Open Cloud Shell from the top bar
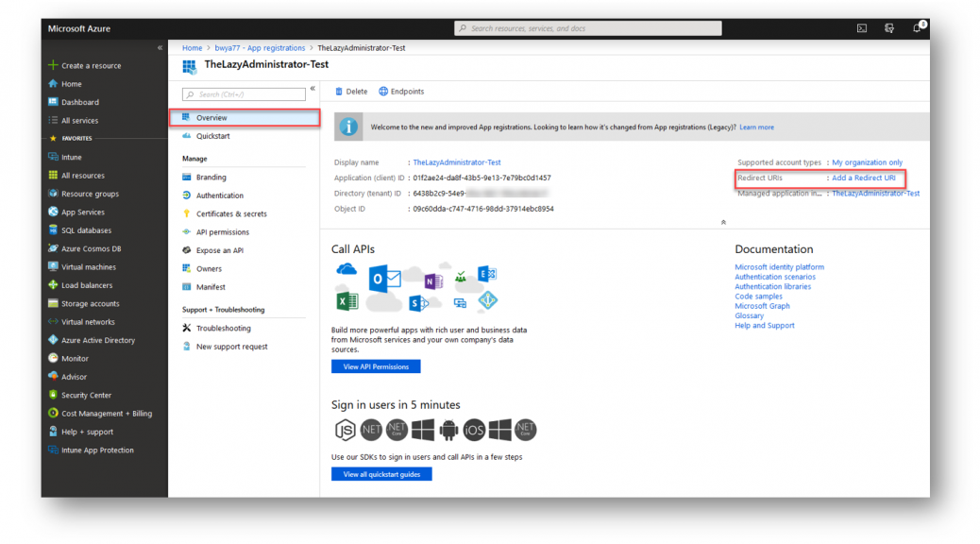Viewport: 980px width, 544px height. tap(862, 28)
